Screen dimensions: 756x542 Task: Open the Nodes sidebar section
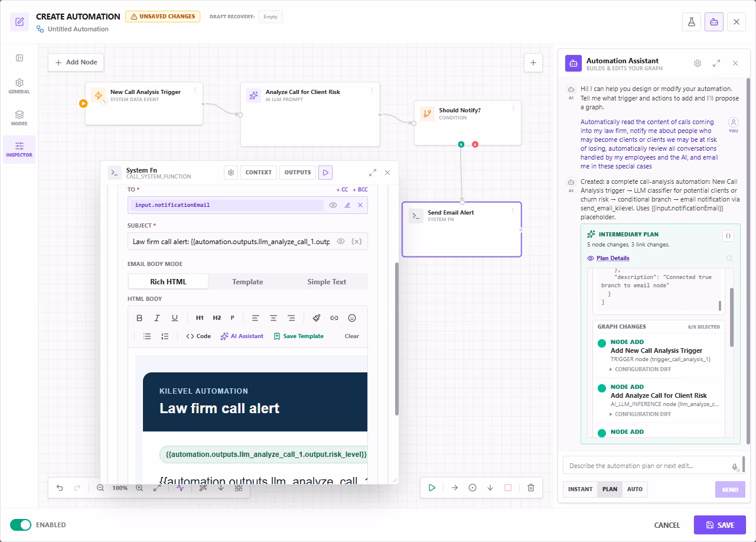tap(19, 118)
